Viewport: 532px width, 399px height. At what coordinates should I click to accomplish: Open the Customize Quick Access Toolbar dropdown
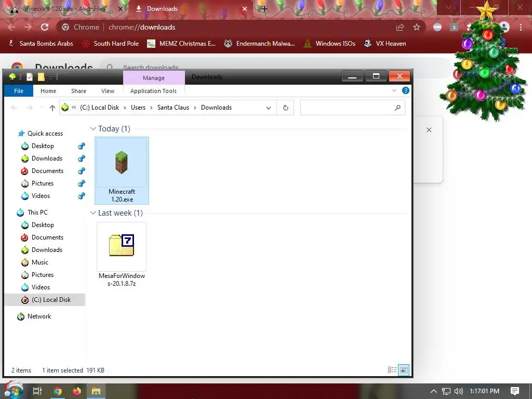[50, 77]
